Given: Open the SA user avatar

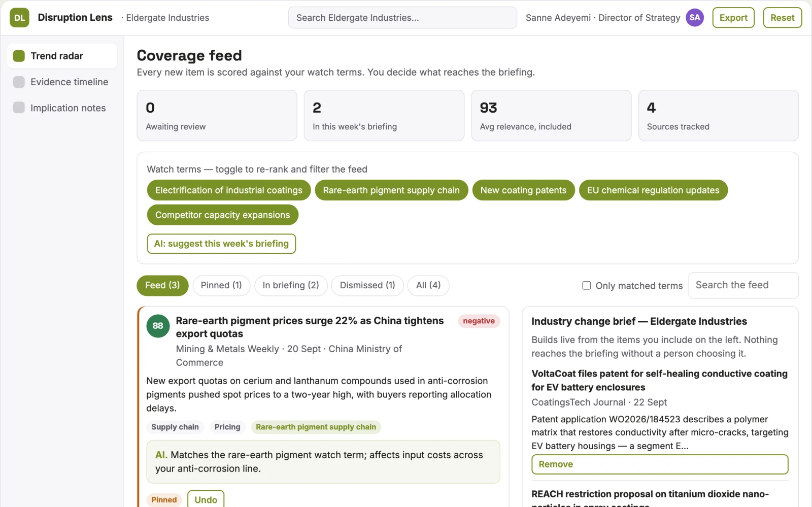Looking at the screenshot, I should 695,18.
